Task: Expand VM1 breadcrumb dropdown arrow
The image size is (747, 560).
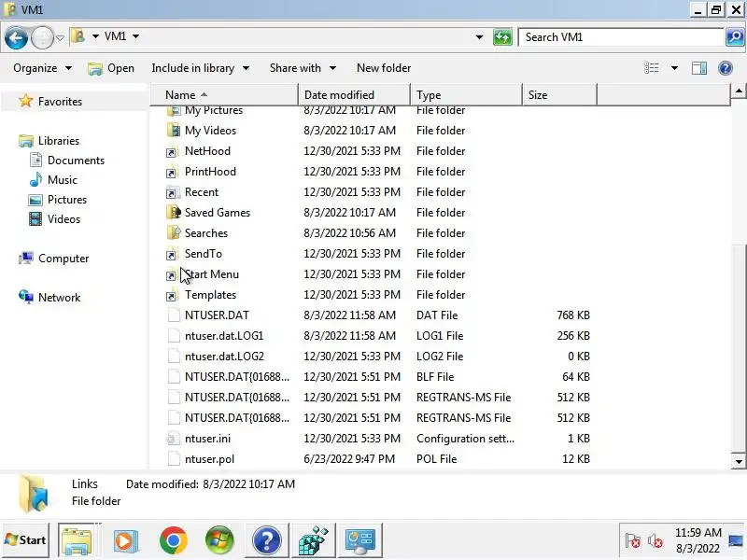Action: (x=135, y=36)
